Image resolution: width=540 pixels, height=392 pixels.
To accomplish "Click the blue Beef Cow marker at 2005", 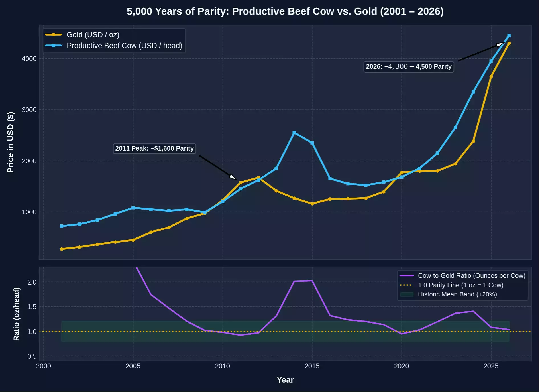I will coord(133,208).
